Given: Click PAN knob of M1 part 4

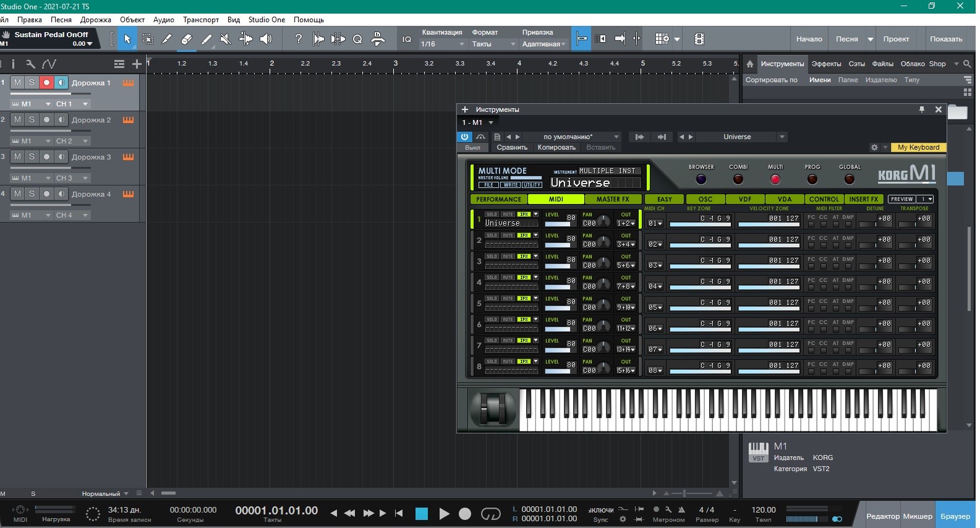Looking at the screenshot, I should [603, 284].
